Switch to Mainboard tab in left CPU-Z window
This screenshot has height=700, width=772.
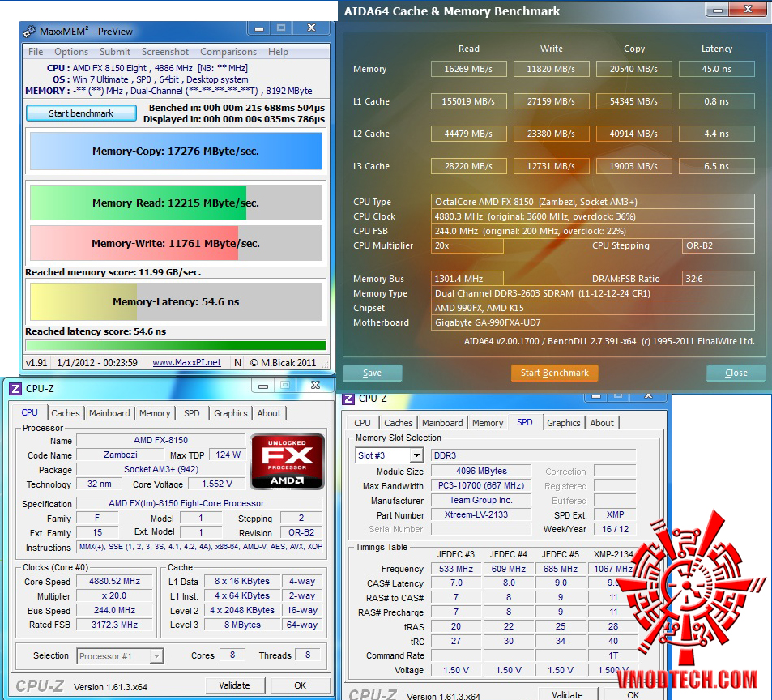coord(109,413)
